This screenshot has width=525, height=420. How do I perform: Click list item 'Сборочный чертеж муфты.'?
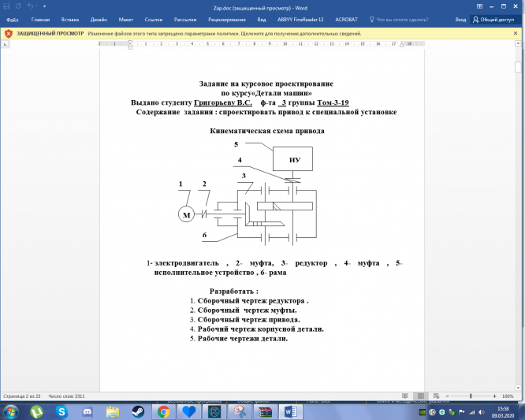pos(247,310)
